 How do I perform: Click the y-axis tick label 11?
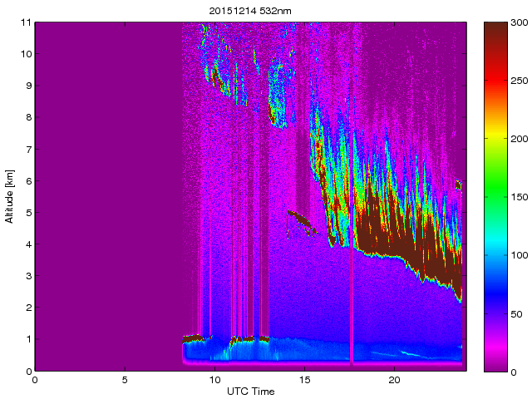click(26, 22)
